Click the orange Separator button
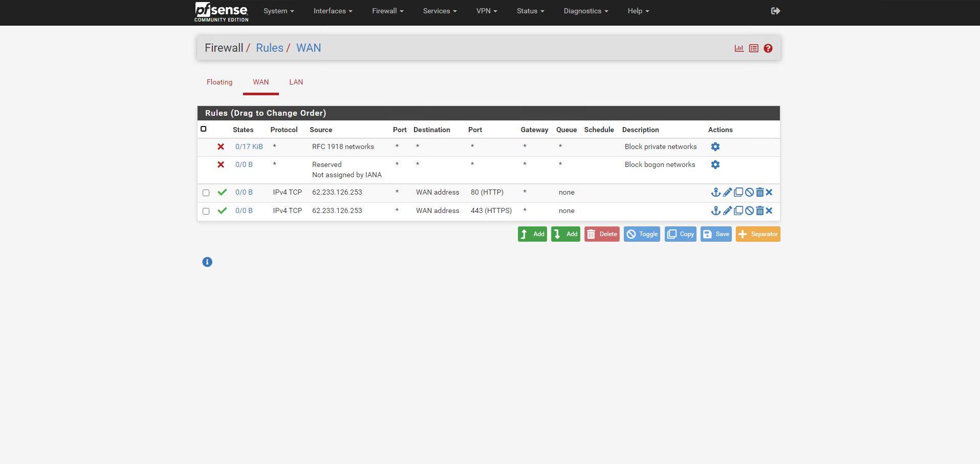 point(758,234)
